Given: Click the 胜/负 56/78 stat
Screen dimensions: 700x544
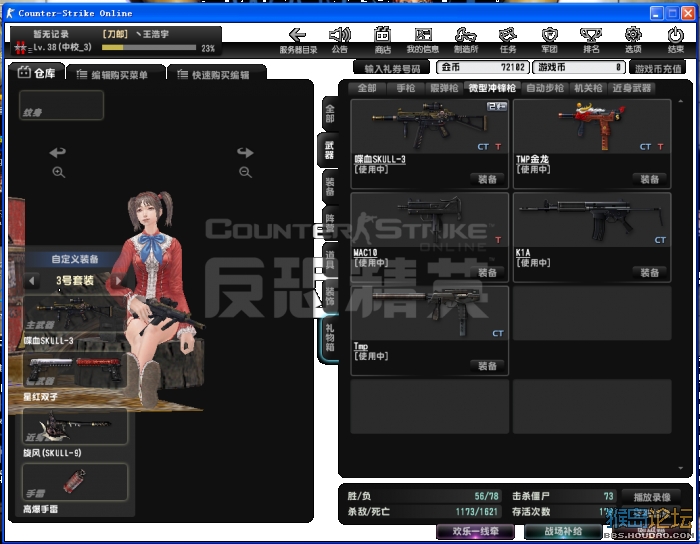Looking at the screenshot, I should 423,496.
